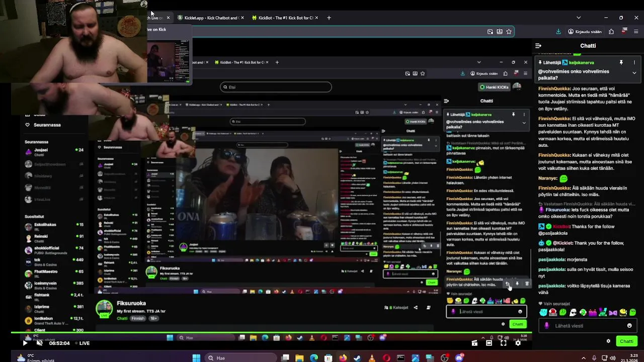
Task: Open the browser extensions menu
Action: (611, 32)
